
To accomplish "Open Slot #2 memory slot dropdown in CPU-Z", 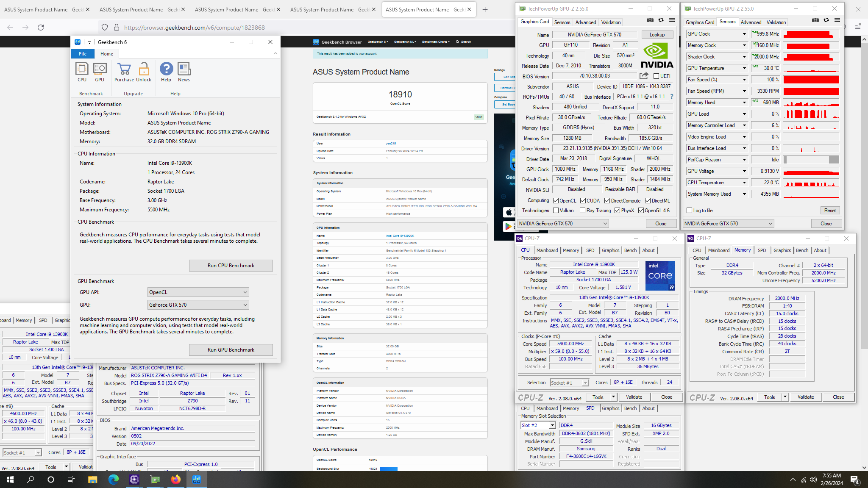I will [x=538, y=425].
